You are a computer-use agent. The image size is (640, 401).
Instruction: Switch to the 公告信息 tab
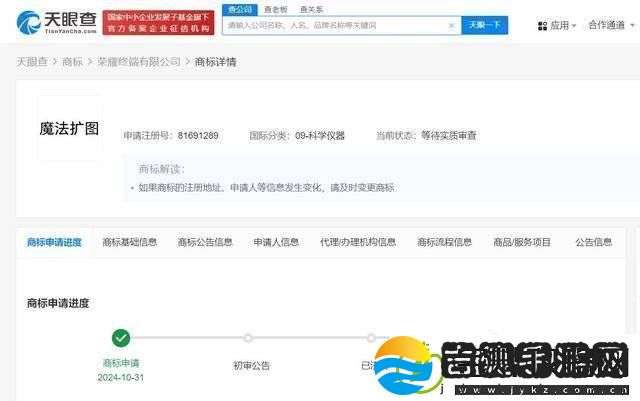(593, 242)
